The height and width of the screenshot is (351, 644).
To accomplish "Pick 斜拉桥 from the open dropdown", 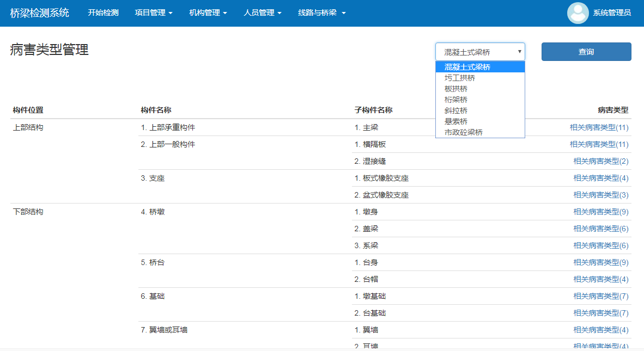I will click(x=456, y=110).
